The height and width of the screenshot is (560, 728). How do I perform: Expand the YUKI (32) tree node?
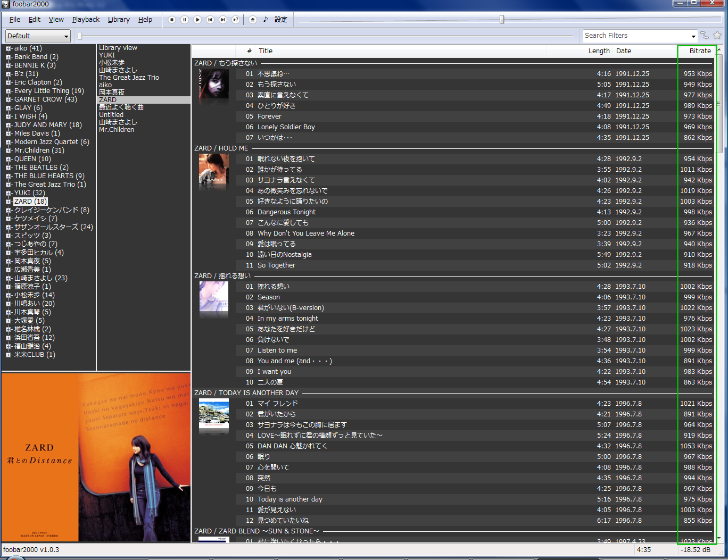tap(9, 193)
